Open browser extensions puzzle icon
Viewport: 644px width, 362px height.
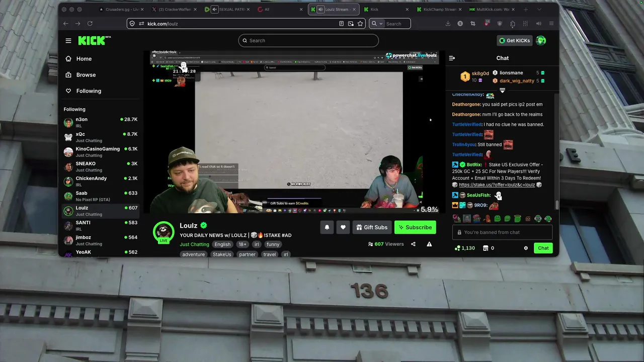pyautogui.click(x=512, y=24)
